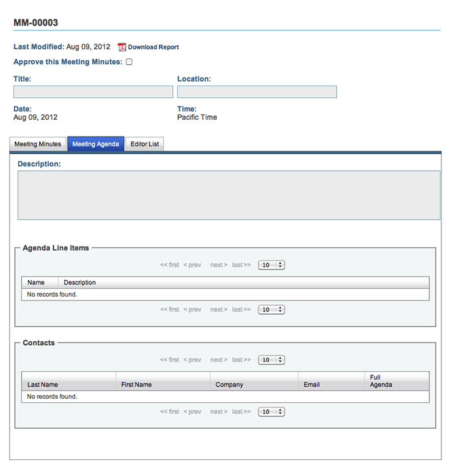This screenshot has width=453, height=476.
Task: Click 'last >>' above Agenda Line Items table
Action: (241, 265)
